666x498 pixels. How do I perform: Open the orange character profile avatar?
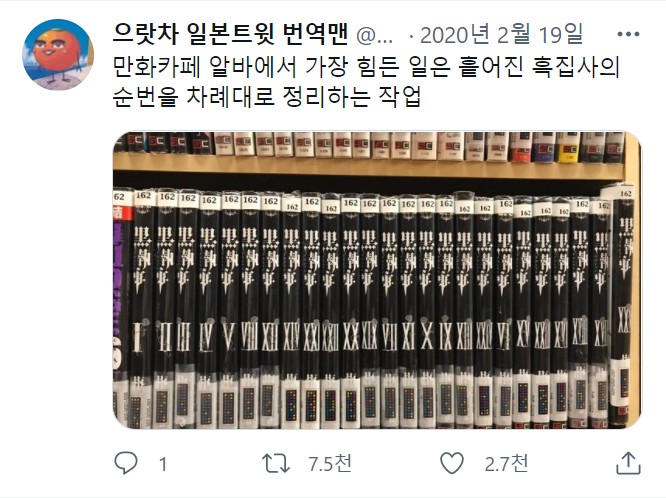58,55
